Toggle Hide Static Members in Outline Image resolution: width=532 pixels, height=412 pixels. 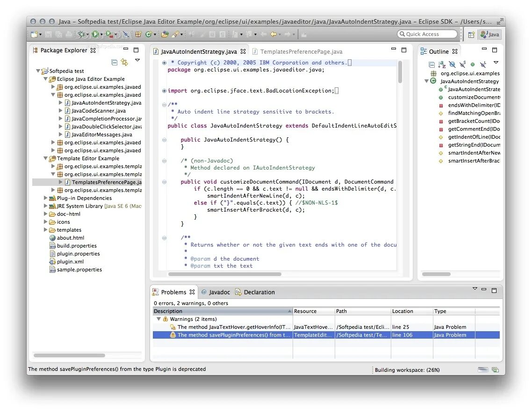click(x=462, y=64)
